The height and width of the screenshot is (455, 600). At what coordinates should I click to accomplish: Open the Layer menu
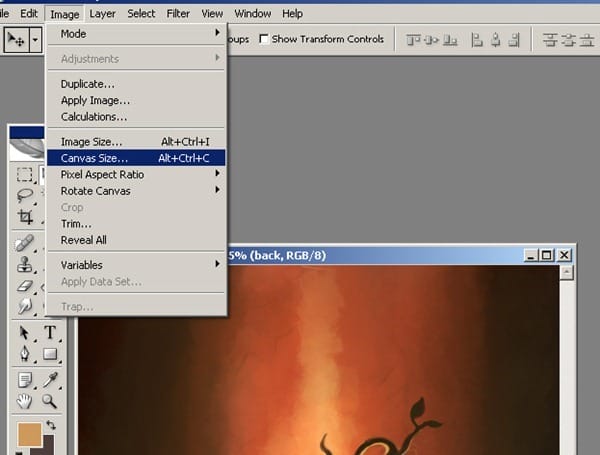102,14
